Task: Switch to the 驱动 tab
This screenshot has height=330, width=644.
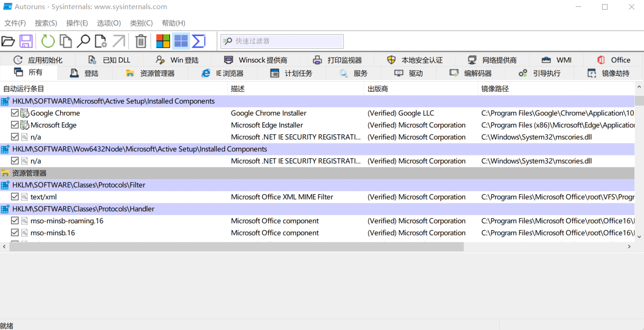Action: click(x=409, y=73)
